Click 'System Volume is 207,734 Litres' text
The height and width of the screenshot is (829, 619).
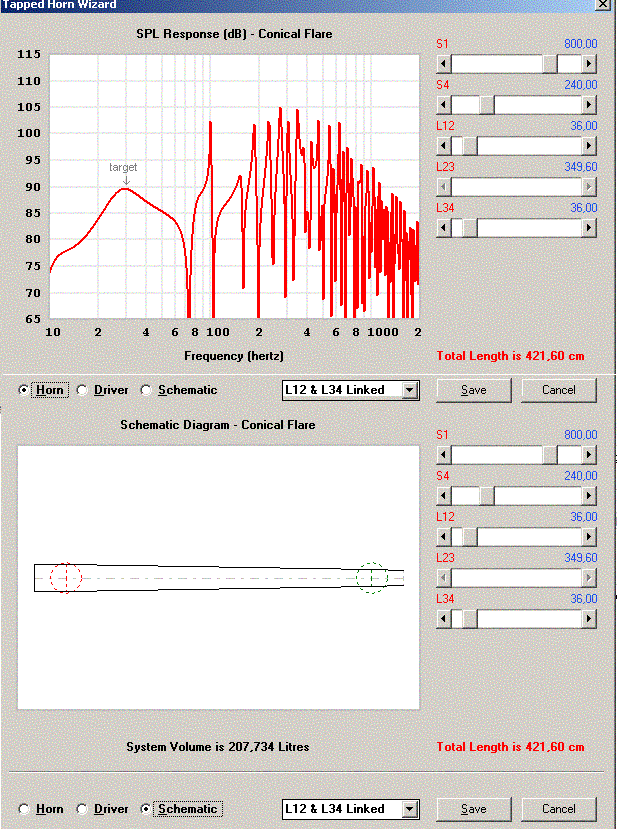(x=218, y=747)
